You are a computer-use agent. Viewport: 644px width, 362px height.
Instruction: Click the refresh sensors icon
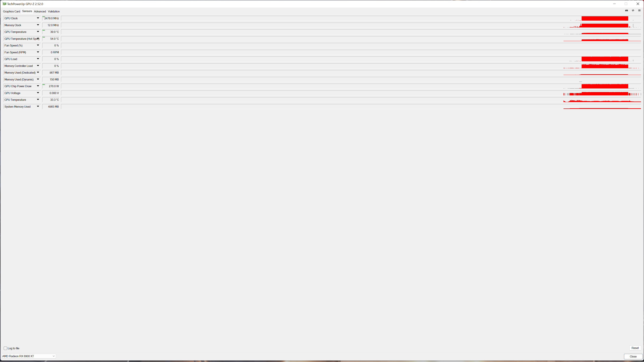pyautogui.click(x=633, y=11)
